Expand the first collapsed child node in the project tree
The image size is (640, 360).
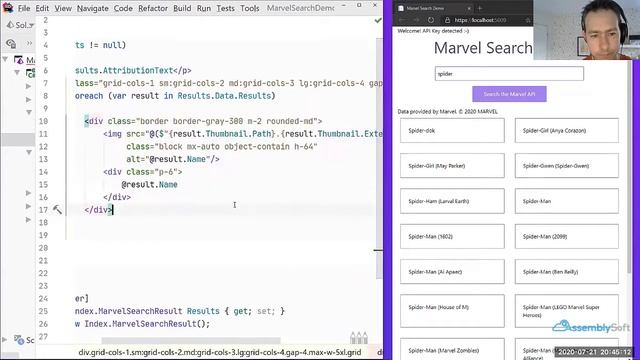coord(28,86)
